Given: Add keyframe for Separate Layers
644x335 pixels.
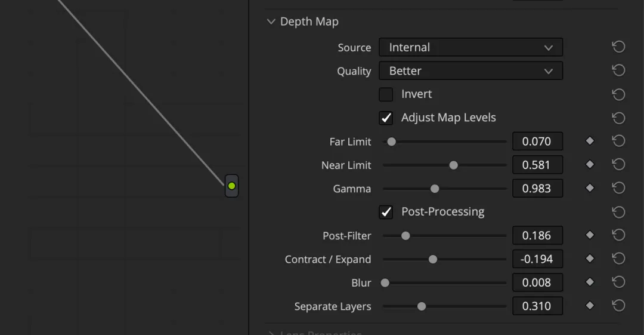Looking at the screenshot, I should (x=590, y=306).
